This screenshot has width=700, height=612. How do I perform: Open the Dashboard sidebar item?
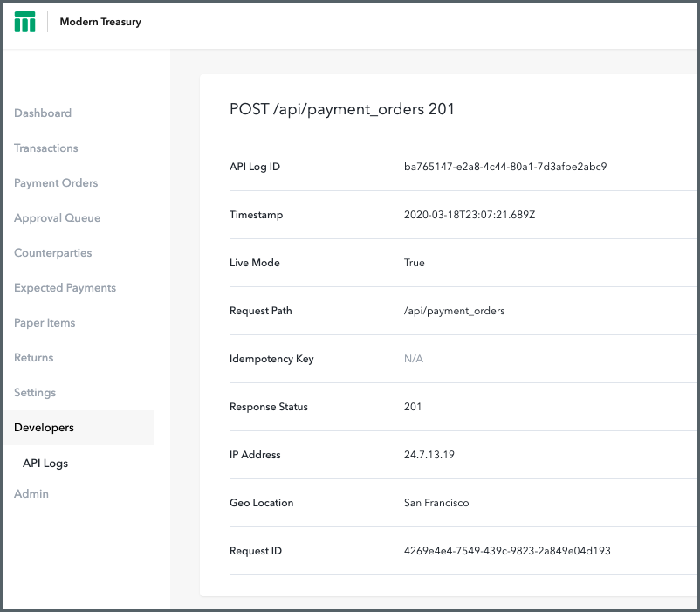43,113
